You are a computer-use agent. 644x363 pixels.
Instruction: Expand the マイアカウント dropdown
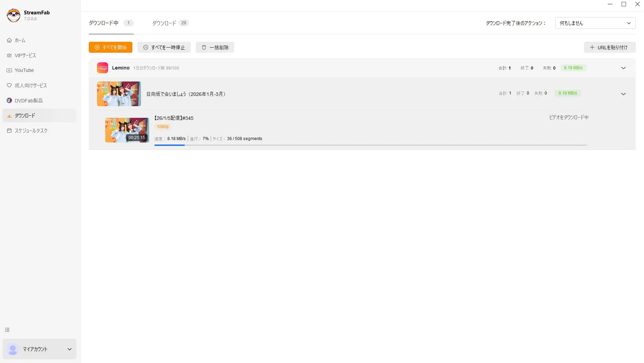click(70, 349)
